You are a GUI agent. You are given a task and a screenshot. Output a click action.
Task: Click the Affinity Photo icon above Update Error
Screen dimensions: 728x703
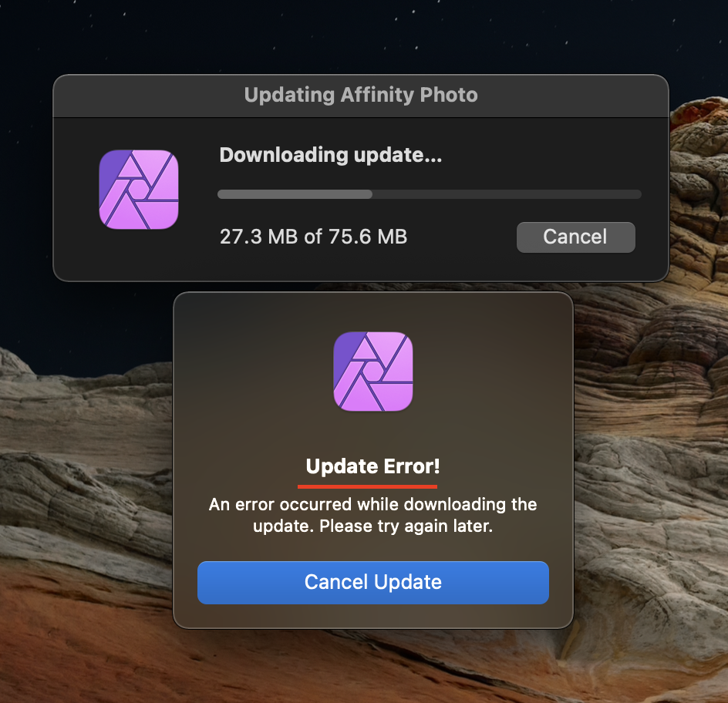tap(372, 372)
